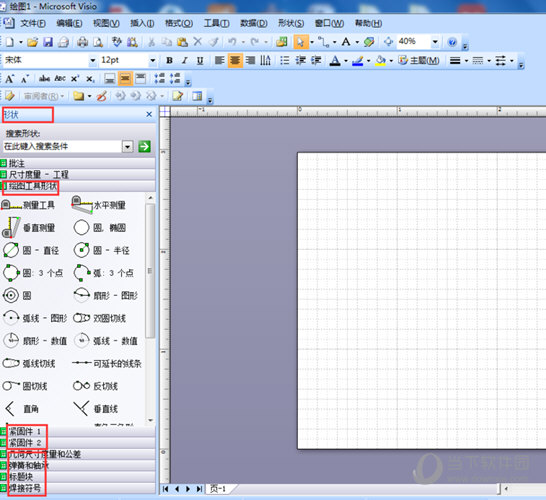Open the 形状(S) menu
This screenshot has width=546, height=500.
pyautogui.click(x=291, y=23)
